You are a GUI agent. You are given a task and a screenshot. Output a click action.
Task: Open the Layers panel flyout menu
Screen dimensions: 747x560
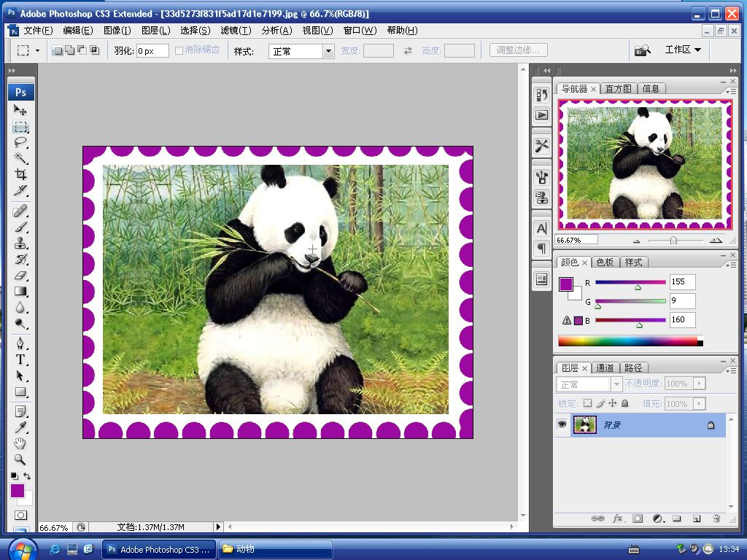(732, 370)
